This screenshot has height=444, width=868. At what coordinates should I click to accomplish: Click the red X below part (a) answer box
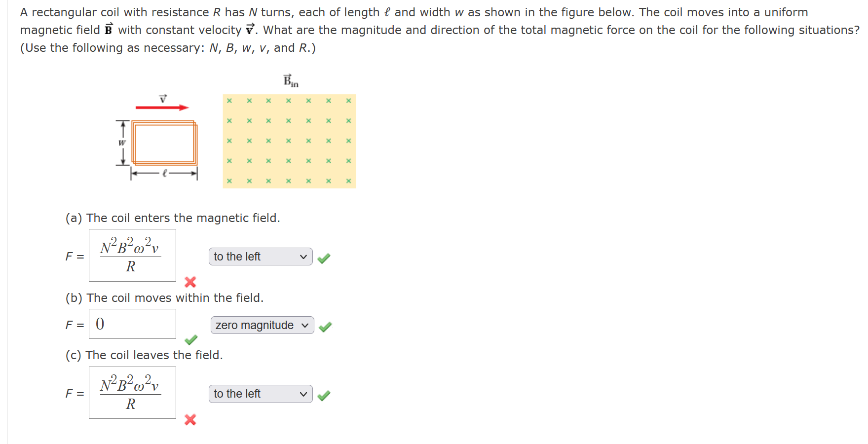click(x=190, y=283)
